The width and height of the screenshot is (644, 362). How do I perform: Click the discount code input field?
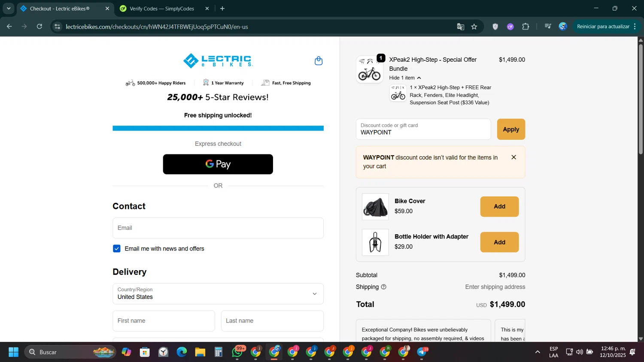click(x=423, y=129)
